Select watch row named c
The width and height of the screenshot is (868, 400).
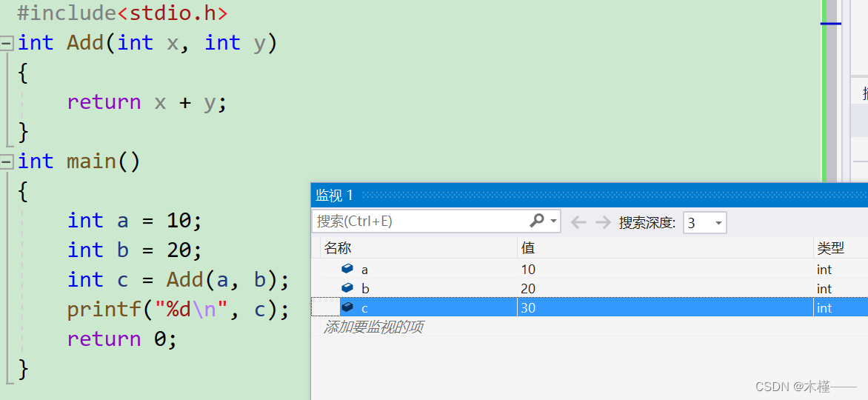(x=590, y=307)
